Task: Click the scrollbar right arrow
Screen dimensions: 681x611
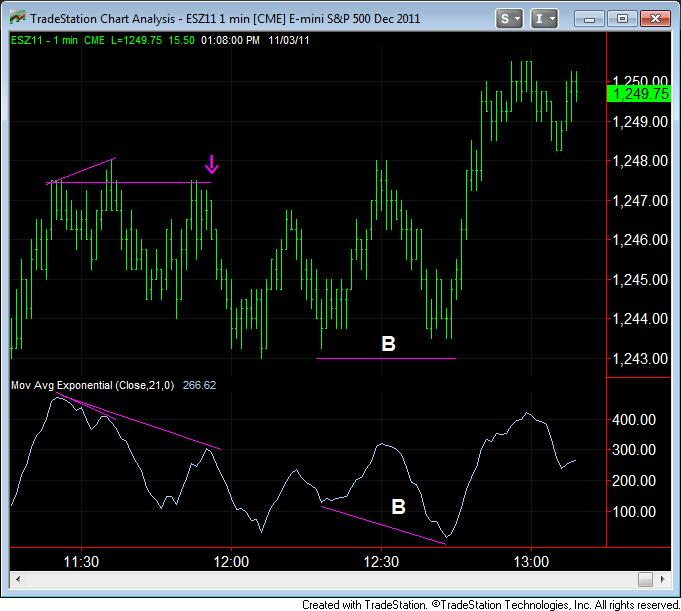Action: click(x=662, y=579)
